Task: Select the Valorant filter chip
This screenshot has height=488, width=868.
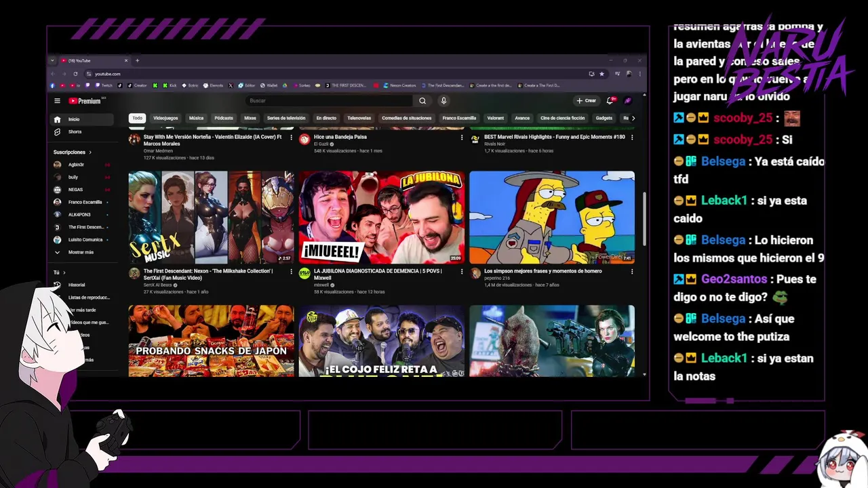Action: pyautogui.click(x=496, y=118)
